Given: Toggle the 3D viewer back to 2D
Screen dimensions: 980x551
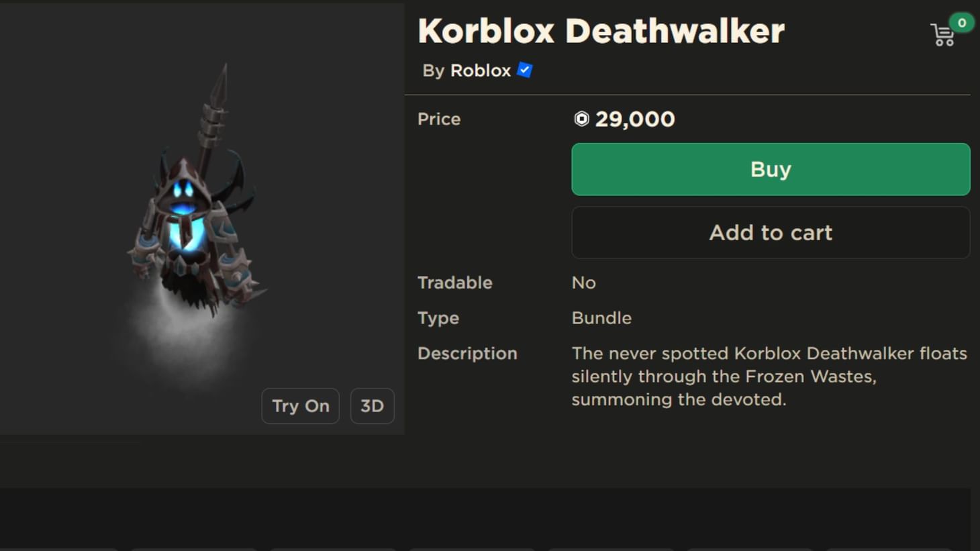Looking at the screenshot, I should (372, 405).
